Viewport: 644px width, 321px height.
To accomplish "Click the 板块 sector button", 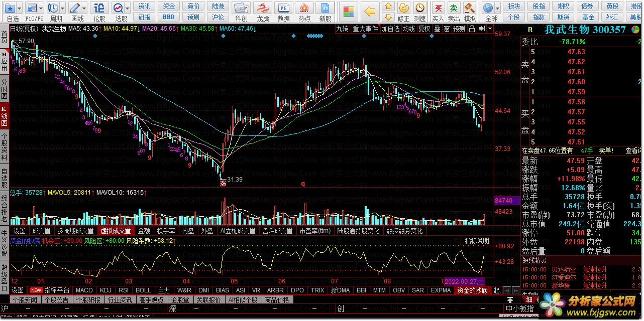I will 513,6.
